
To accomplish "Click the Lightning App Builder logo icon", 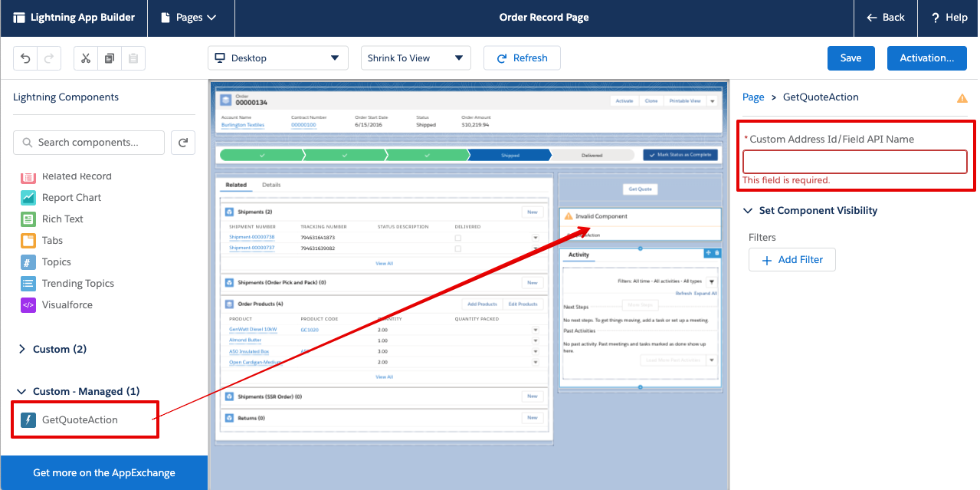I will coord(19,18).
